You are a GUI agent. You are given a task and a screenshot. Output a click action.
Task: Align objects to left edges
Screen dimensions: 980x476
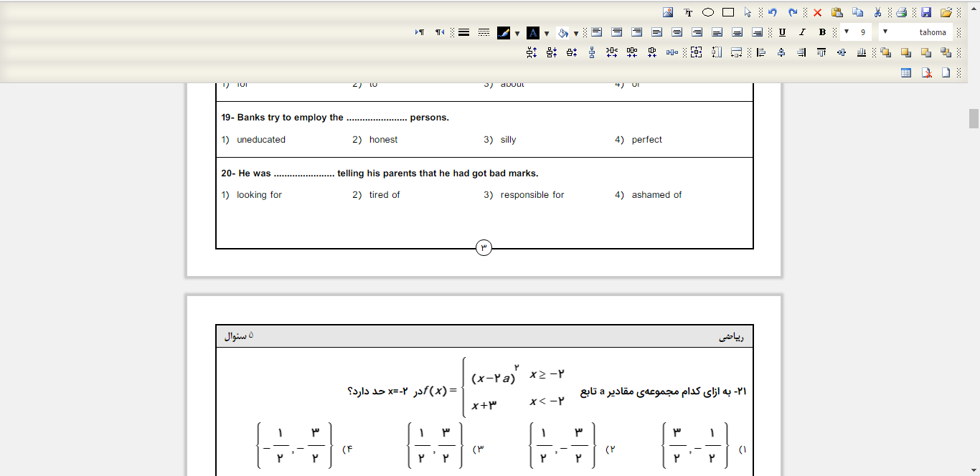[x=760, y=52]
